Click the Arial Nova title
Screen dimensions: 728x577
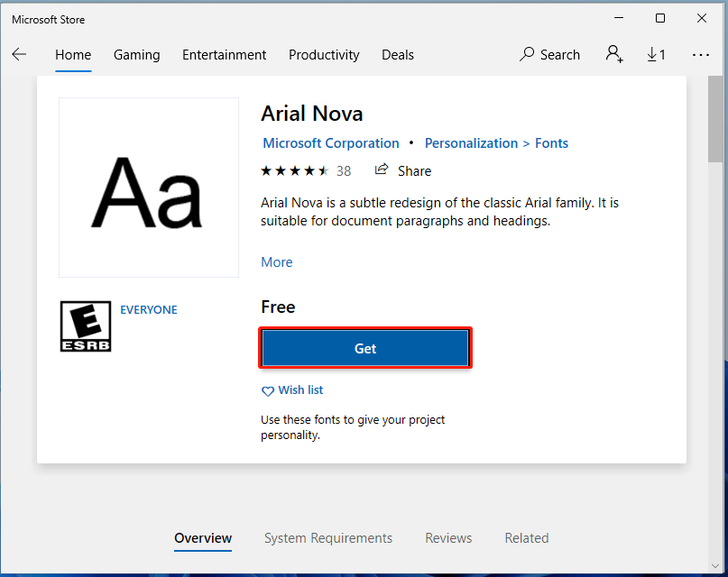(311, 114)
